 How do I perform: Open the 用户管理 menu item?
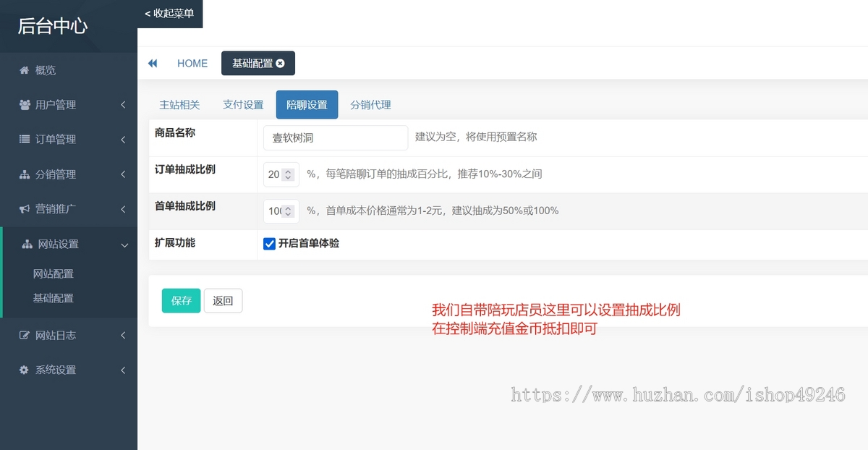pyautogui.click(x=69, y=105)
